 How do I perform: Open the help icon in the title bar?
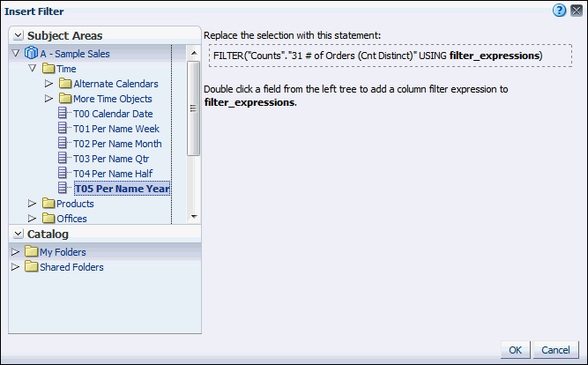click(559, 11)
